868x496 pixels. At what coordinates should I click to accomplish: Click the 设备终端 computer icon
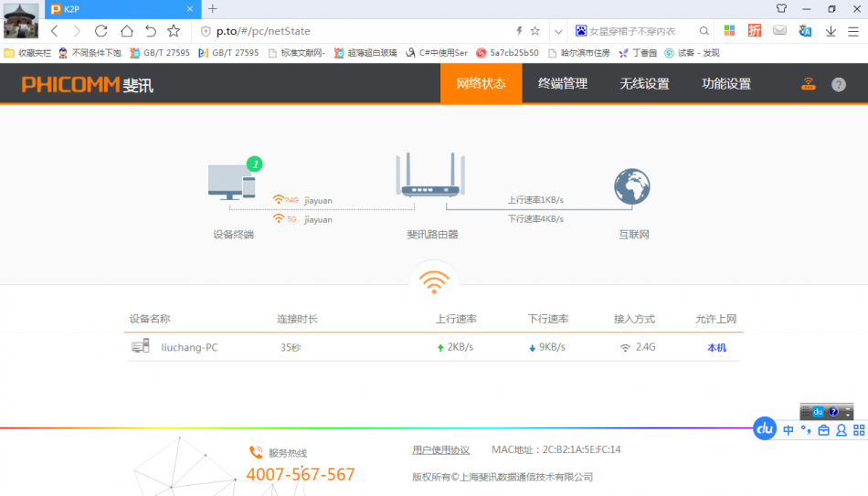pyautogui.click(x=231, y=182)
